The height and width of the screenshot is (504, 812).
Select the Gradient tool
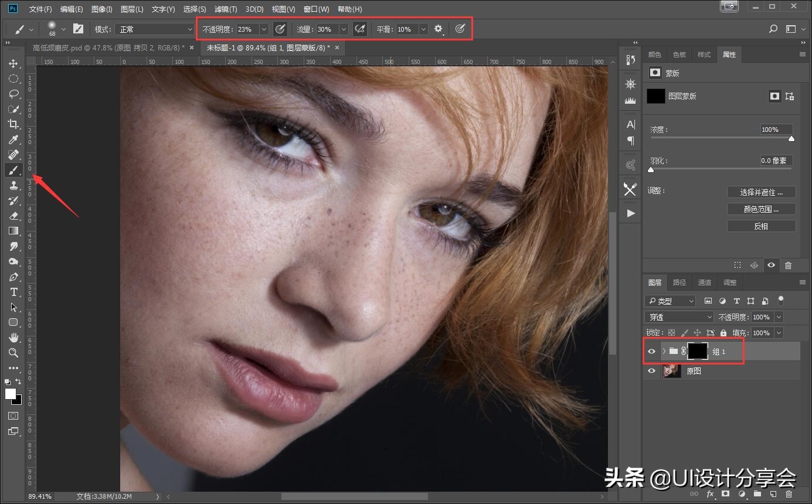coord(13,231)
